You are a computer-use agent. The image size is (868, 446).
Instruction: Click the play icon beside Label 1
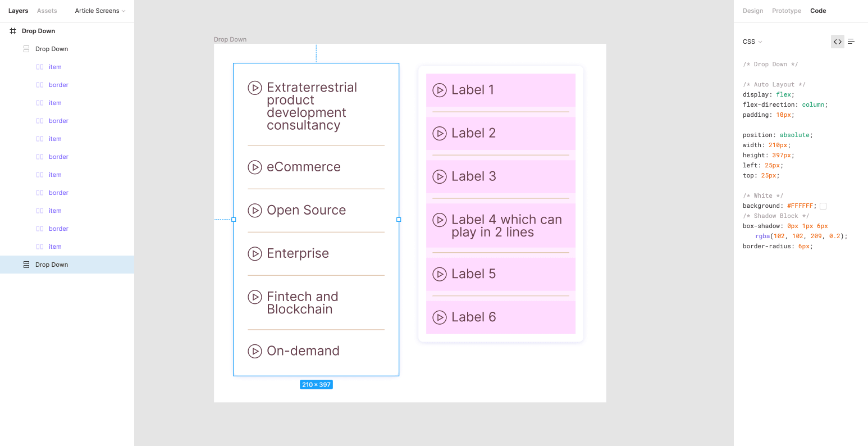pos(440,90)
